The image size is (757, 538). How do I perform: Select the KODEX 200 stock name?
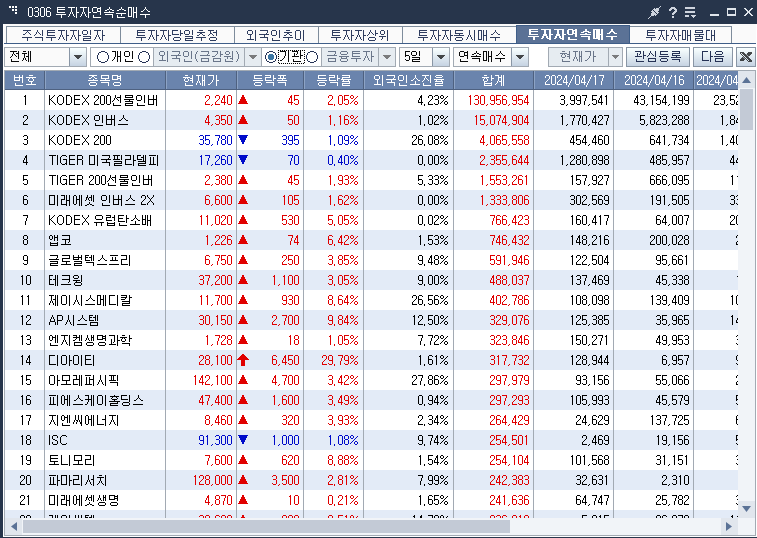pyautogui.click(x=80, y=141)
